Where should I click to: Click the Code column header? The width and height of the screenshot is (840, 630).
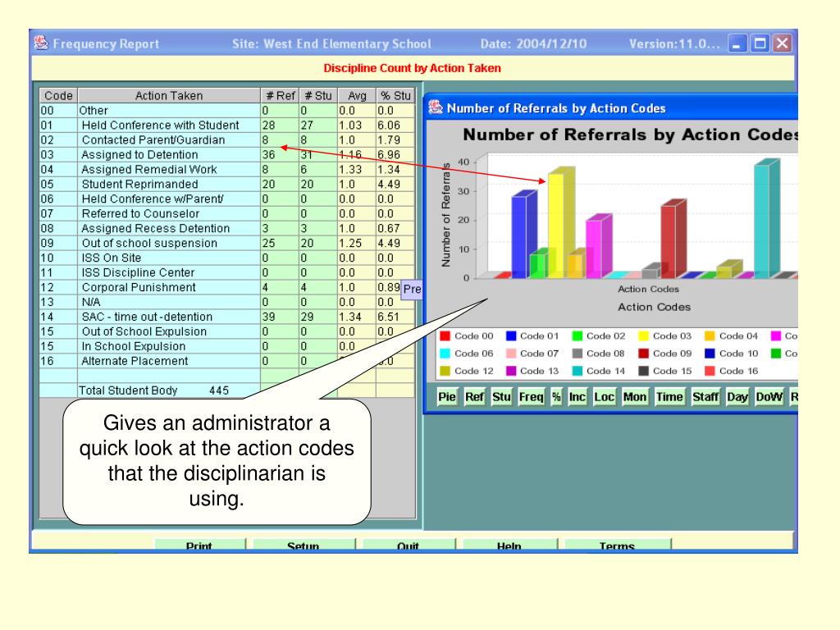point(58,95)
